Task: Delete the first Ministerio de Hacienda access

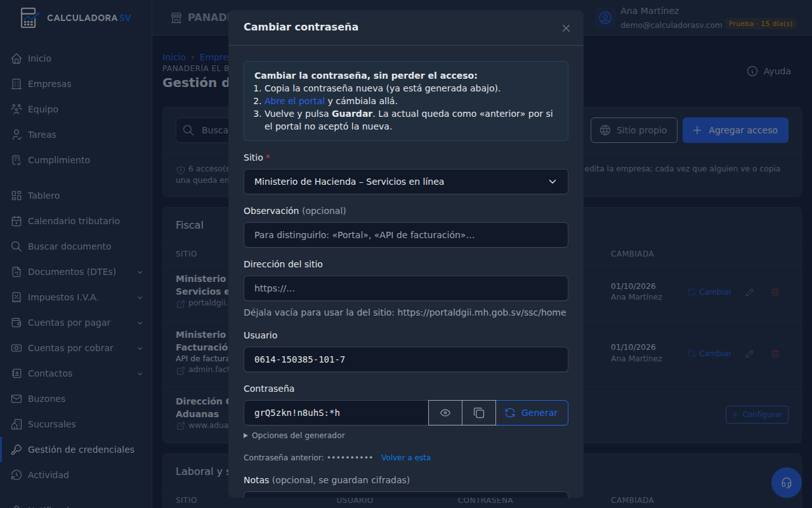Action: point(775,292)
